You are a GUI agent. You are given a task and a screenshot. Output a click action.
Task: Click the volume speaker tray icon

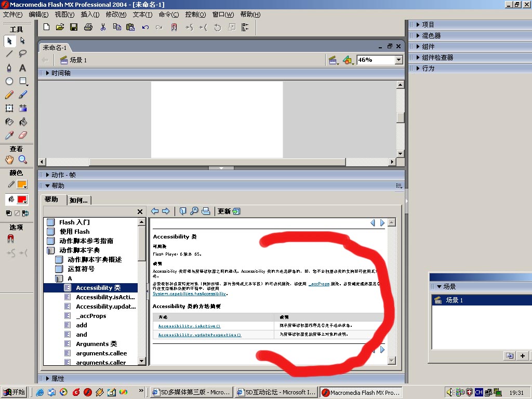click(450, 392)
